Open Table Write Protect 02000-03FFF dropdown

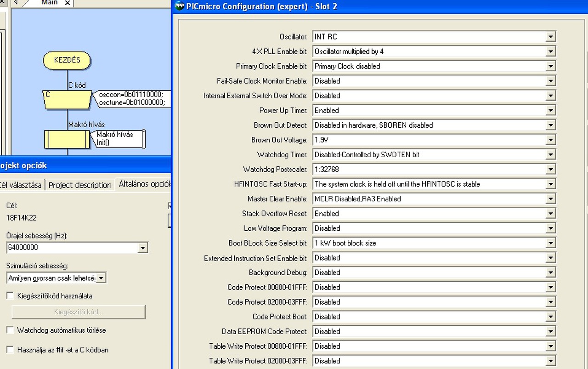[551, 361]
